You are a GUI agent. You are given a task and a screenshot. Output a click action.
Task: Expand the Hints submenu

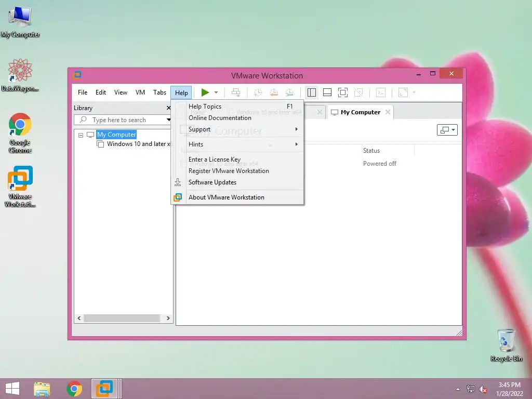(x=237, y=144)
